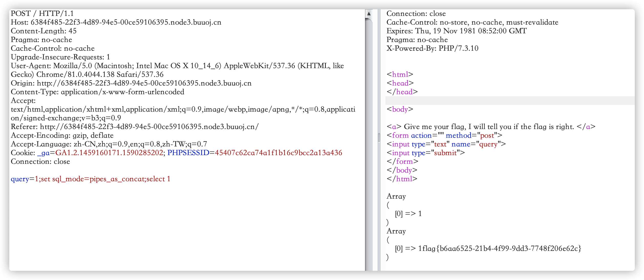This screenshot has width=644, height=280.
Task: Click the "Chrome/81.0.4044.138 Safari/537.36" text
Action: (x=100, y=74)
